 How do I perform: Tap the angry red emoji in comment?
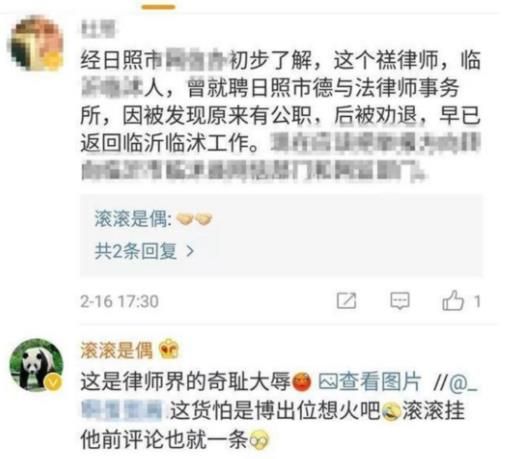point(302,382)
